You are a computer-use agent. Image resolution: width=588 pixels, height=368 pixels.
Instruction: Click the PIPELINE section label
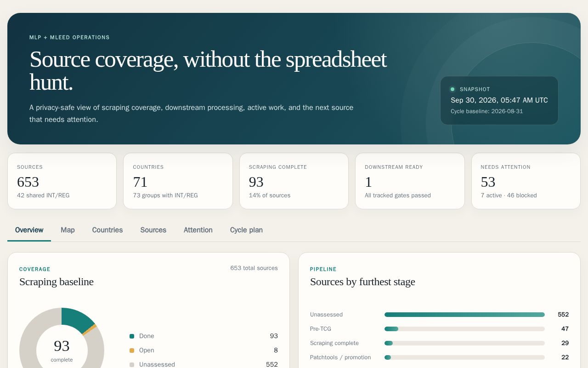(323, 270)
